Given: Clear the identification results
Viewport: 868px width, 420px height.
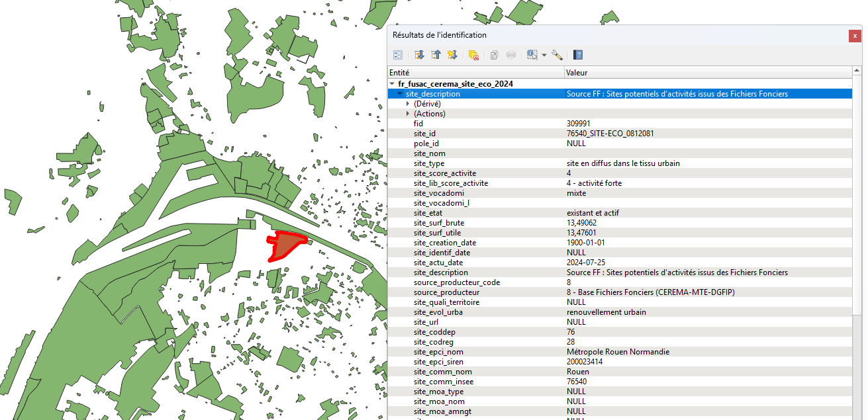Looking at the screenshot, I should [x=473, y=55].
